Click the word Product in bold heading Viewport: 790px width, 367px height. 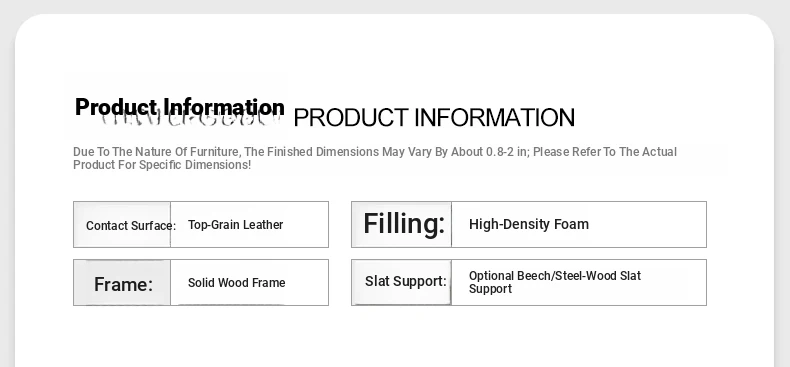point(116,107)
